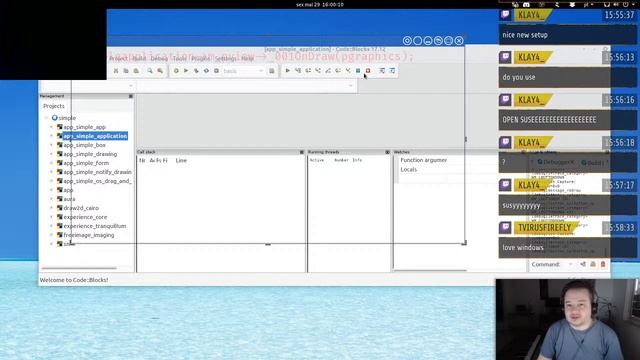
Task: Collapse the simple workspace node
Action: coord(46,118)
